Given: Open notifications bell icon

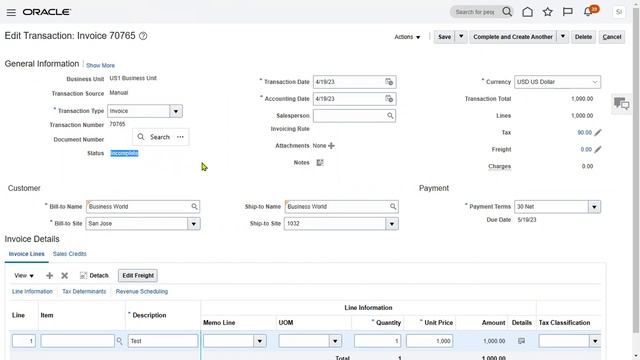Looking at the screenshot, I should [x=588, y=12].
